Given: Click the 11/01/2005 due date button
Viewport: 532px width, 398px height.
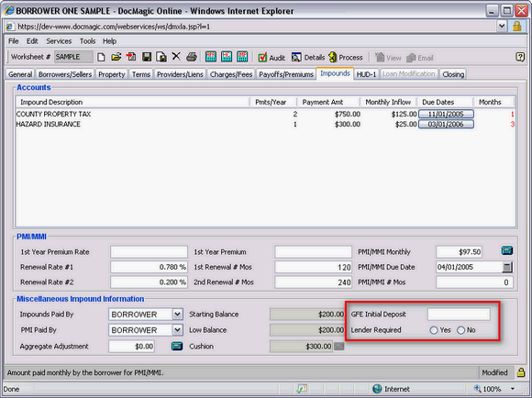Looking at the screenshot, I should click(x=446, y=114).
